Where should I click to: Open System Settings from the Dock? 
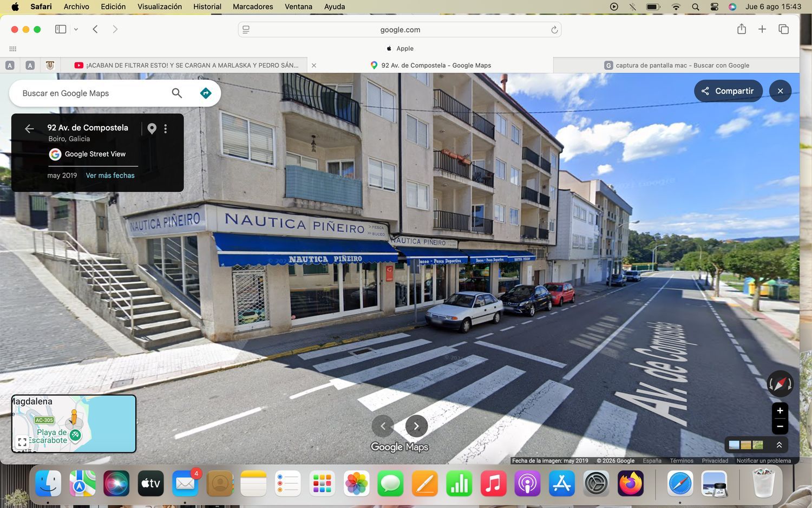tap(596, 483)
